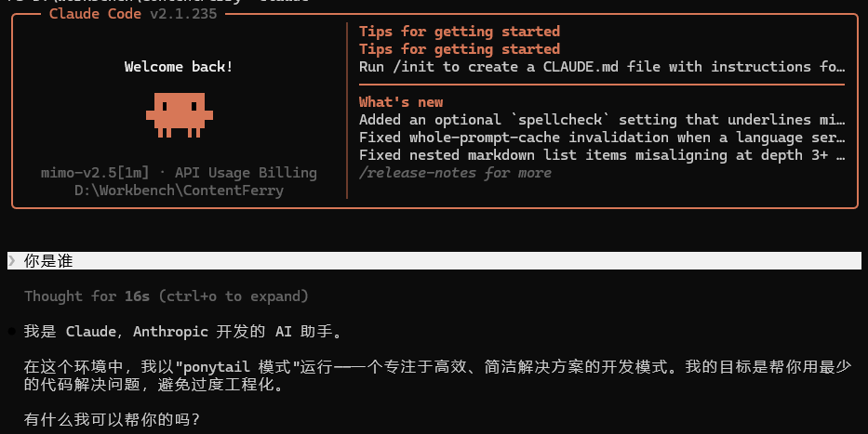Click the v2.1.235 version label
868x434 pixels.
point(184,14)
